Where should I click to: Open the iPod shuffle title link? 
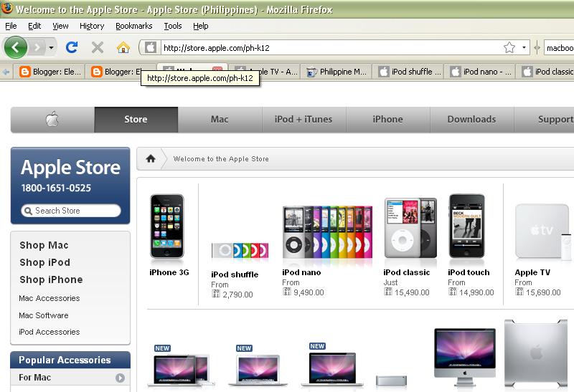click(235, 274)
